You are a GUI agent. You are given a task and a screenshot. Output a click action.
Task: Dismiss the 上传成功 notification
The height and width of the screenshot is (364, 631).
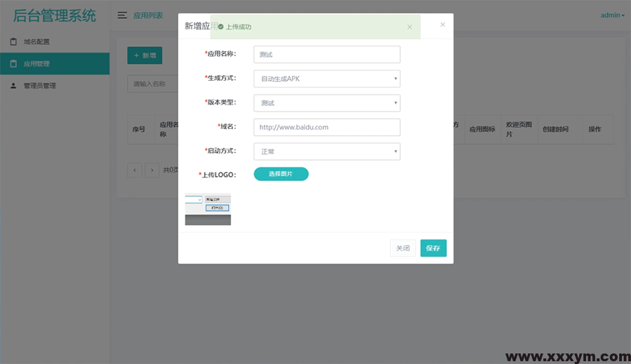409,27
